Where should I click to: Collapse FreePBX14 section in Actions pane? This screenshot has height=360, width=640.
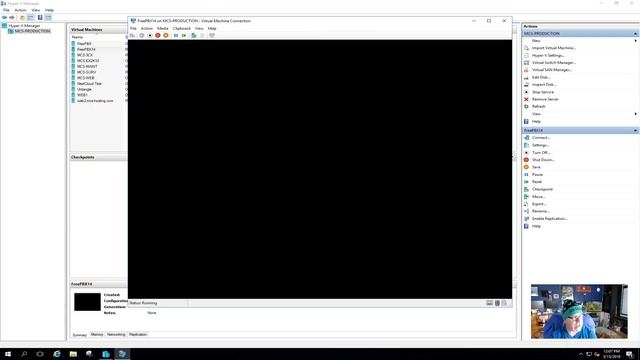(x=635, y=130)
